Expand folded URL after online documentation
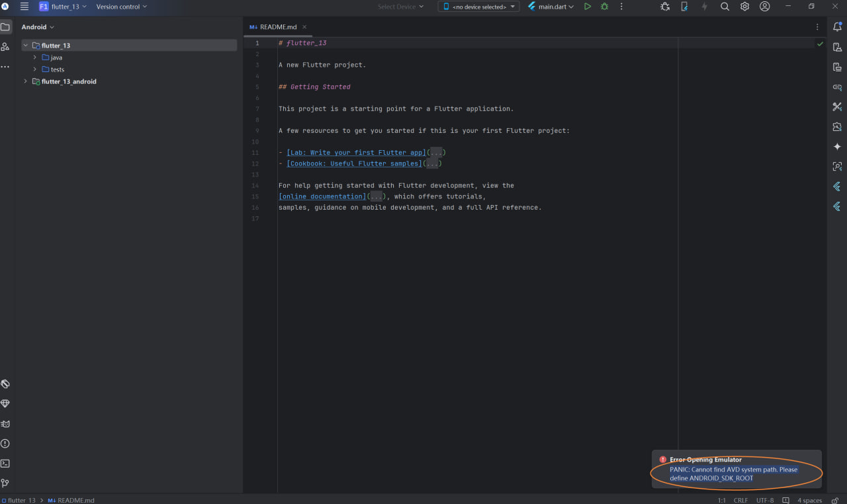 377,196
